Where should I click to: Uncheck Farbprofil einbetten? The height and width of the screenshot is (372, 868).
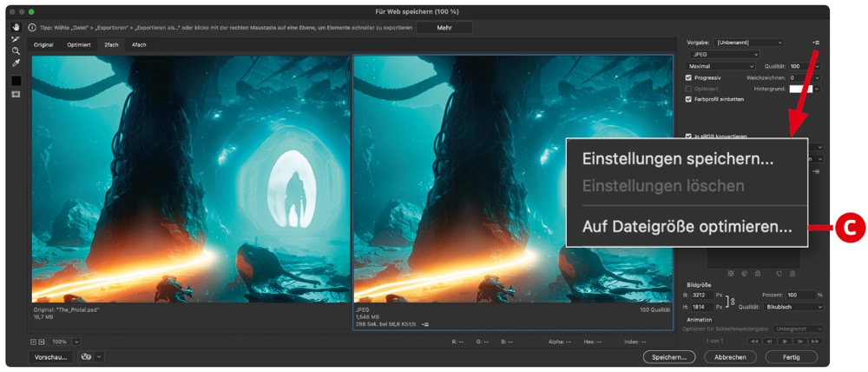689,99
